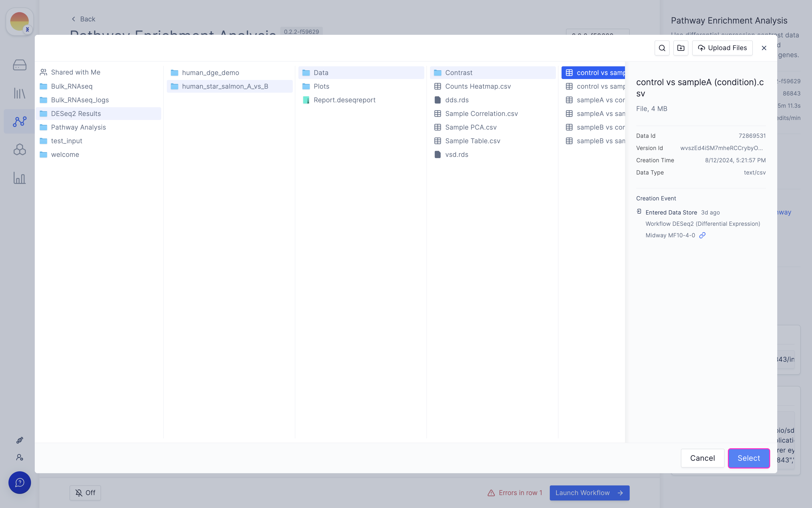The width and height of the screenshot is (812, 508).
Task: Click the search icon in the file browser
Action: point(662,48)
